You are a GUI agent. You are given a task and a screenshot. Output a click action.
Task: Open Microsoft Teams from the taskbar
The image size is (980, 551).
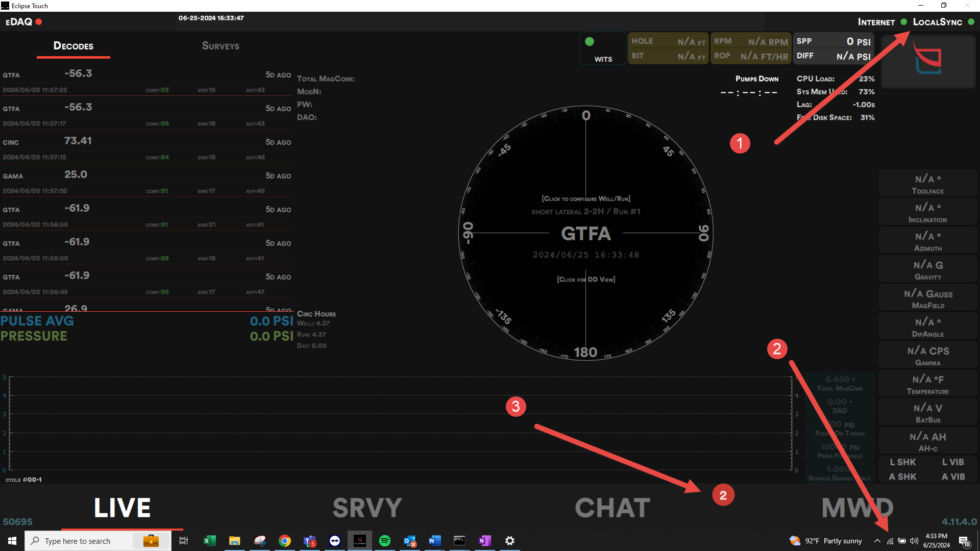tap(310, 541)
